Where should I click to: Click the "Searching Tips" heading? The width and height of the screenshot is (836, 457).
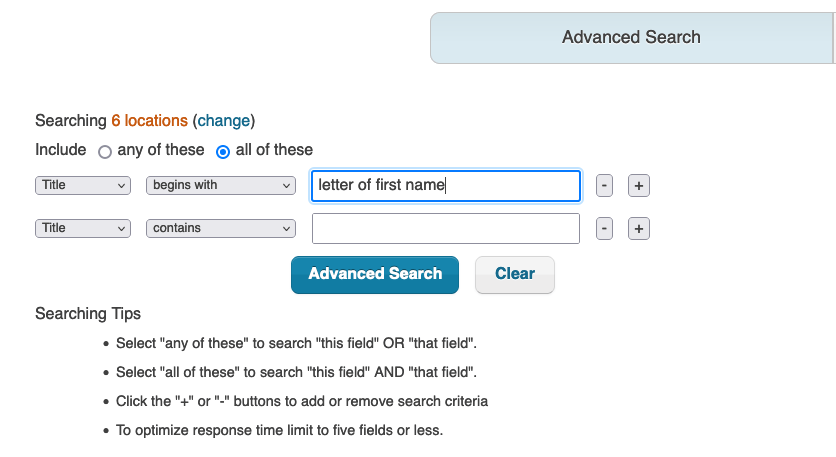88,314
